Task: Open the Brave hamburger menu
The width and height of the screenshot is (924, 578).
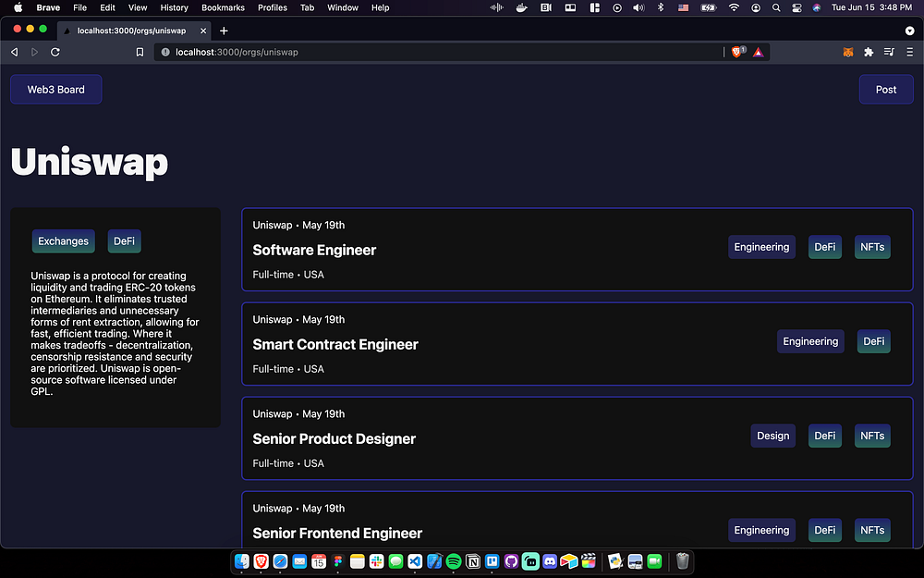Action: click(910, 52)
